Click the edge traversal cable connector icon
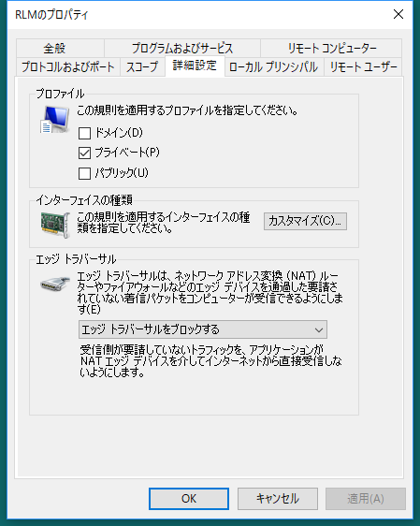This screenshot has width=420, height=526. (55, 285)
